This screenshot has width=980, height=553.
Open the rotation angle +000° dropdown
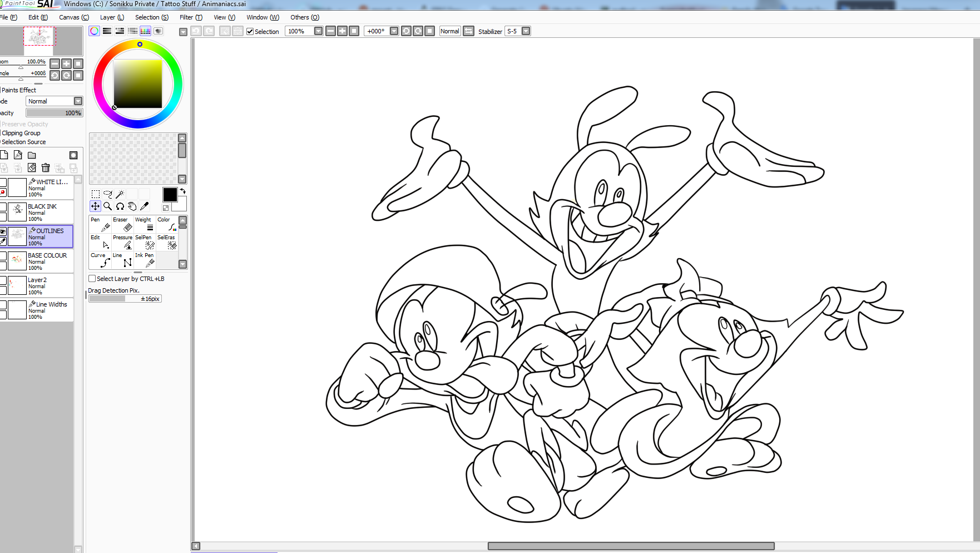(x=394, y=31)
